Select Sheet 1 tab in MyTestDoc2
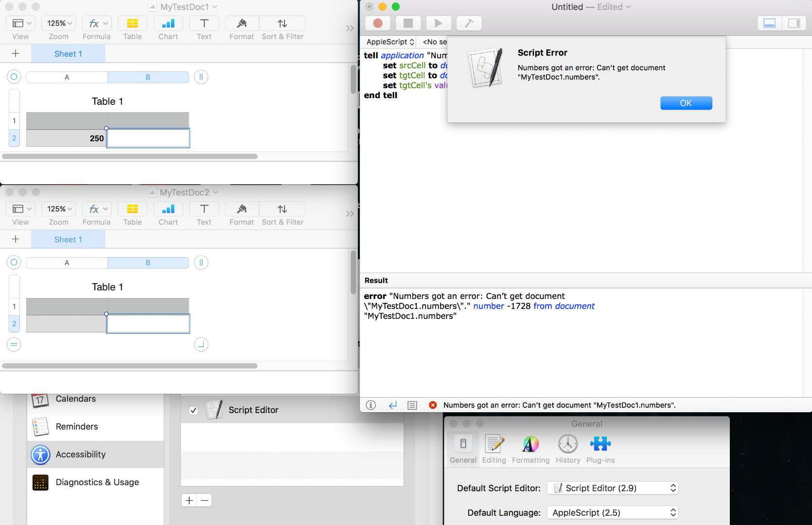The image size is (812, 525). [x=68, y=240]
